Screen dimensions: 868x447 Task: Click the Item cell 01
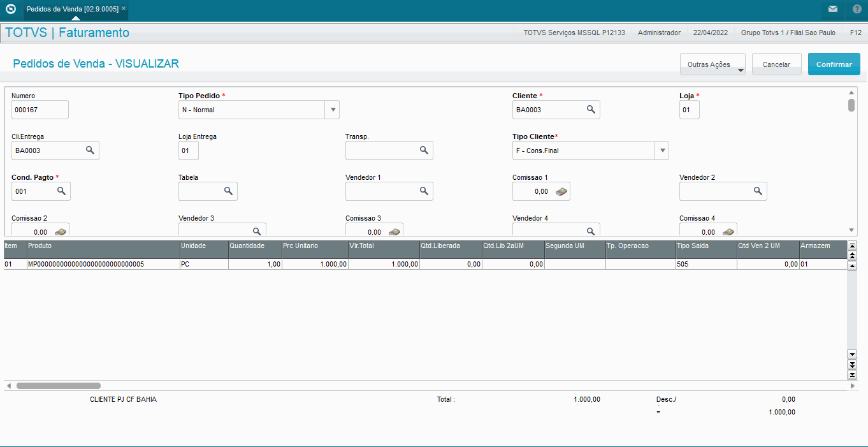(x=15, y=264)
